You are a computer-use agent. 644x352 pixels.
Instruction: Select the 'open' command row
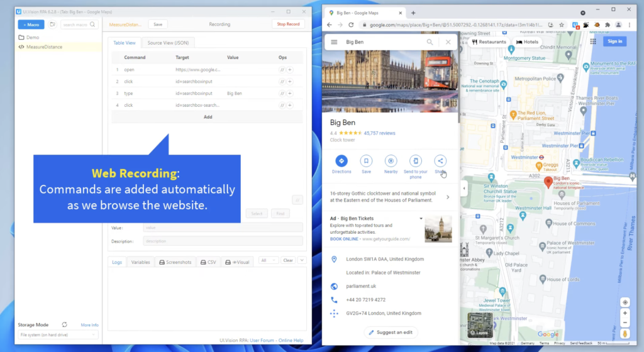pyautogui.click(x=207, y=70)
